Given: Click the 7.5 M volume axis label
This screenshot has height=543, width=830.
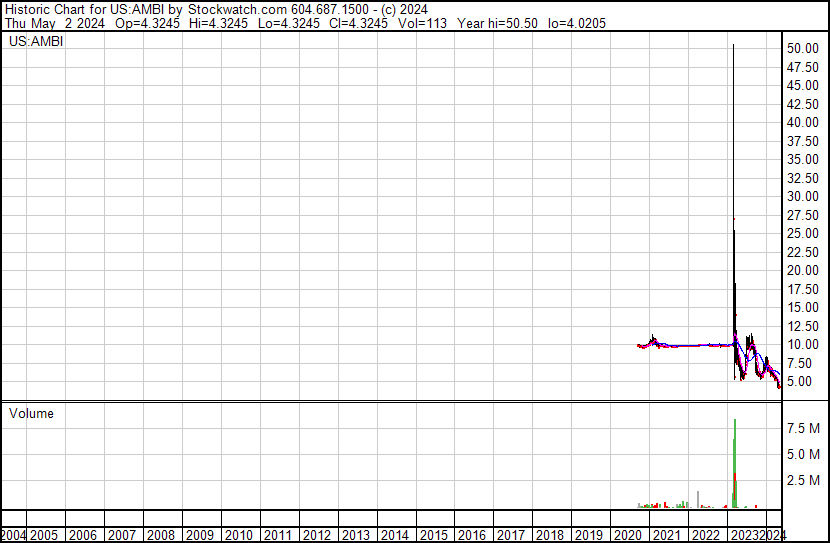Looking at the screenshot, I should [x=804, y=428].
